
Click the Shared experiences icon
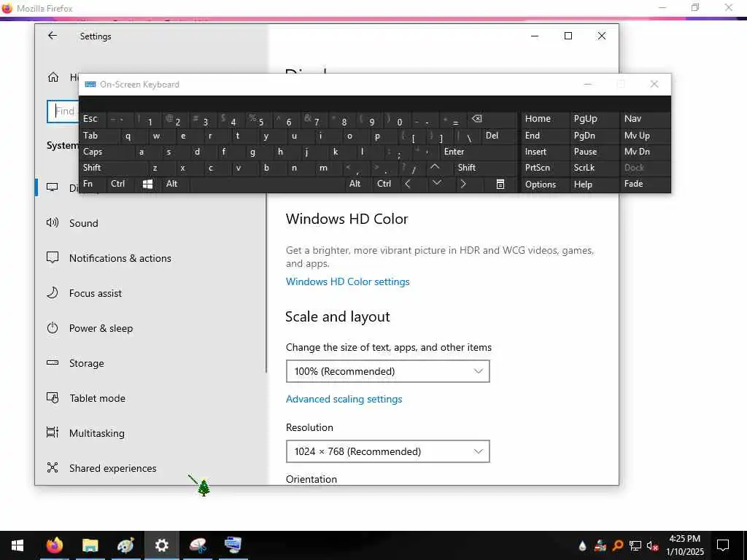[x=53, y=467]
